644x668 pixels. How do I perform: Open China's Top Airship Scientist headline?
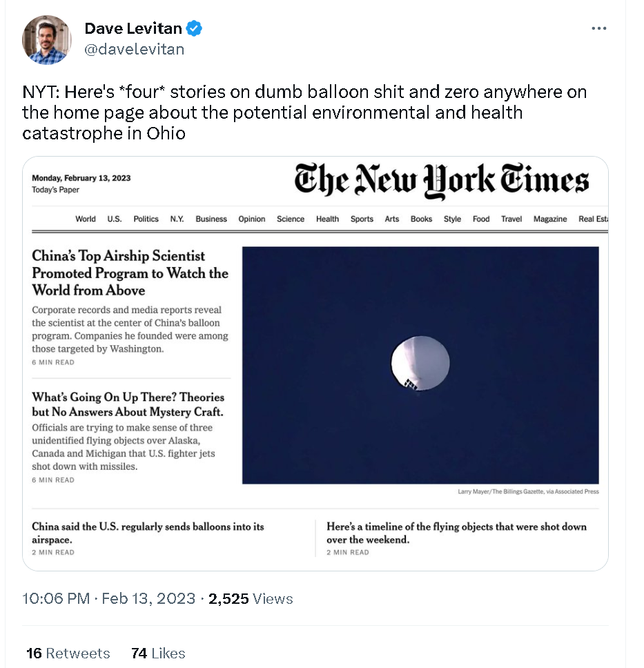[x=130, y=273]
